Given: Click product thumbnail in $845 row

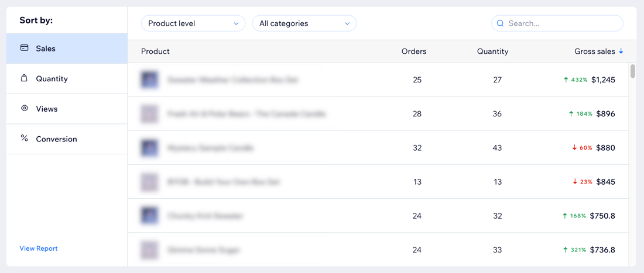Looking at the screenshot, I should [x=149, y=182].
